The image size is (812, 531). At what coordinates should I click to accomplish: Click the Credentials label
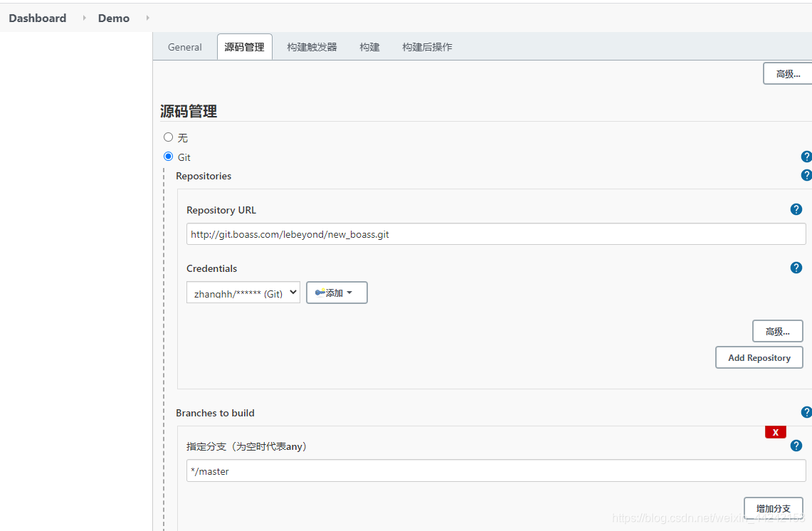[x=212, y=268]
